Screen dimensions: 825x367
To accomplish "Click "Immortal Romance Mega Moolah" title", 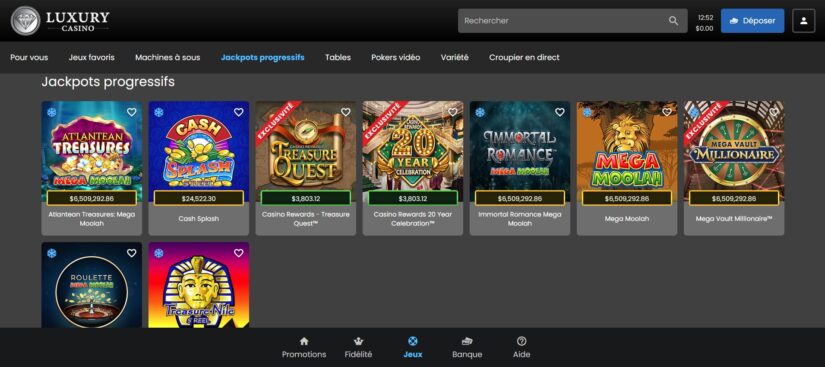I will point(520,219).
